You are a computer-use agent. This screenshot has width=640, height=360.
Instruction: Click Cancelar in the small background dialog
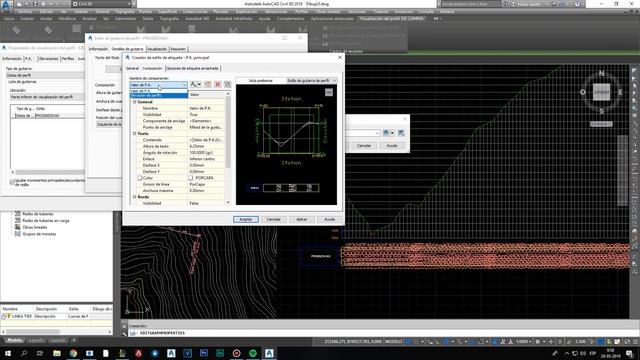point(364,146)
